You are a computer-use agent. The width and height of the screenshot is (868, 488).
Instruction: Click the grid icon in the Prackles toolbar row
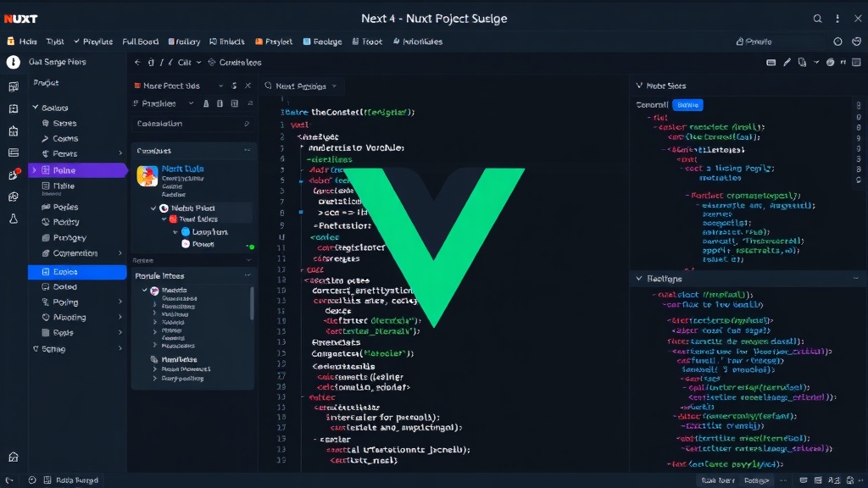(x=235, y=103)
